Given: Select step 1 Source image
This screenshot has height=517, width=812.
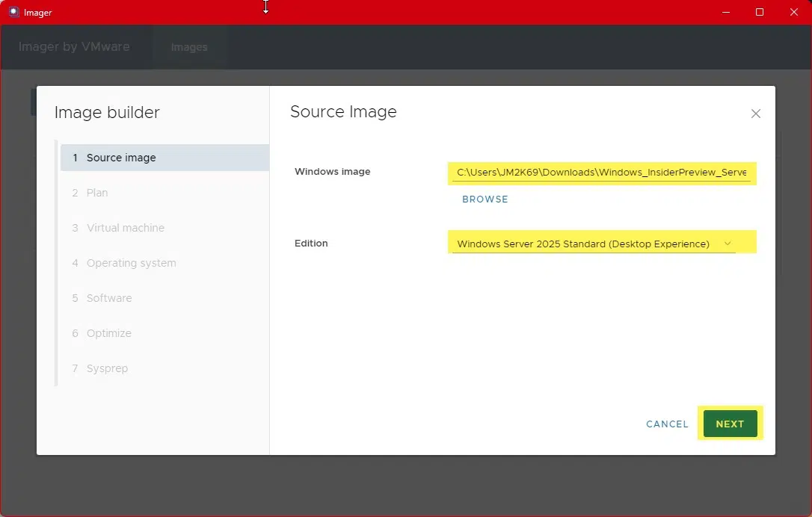Looking at the screenshot, I should pyautogui.click(x=121, y=158).
